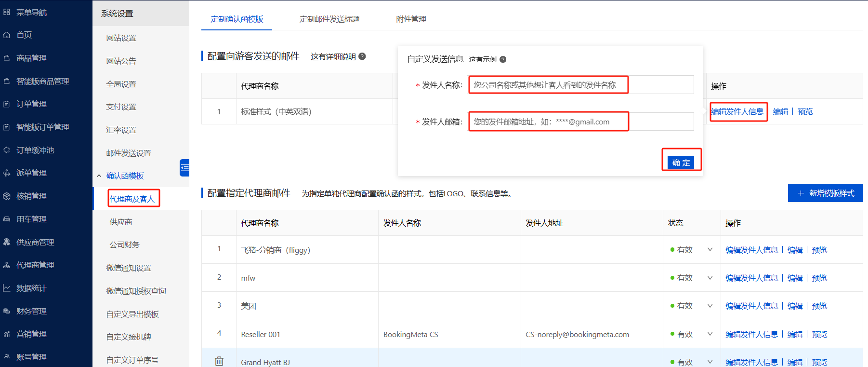Open status dropdown for 飞猪-分销商 row
868x367 pixels.
click(710, 249)
